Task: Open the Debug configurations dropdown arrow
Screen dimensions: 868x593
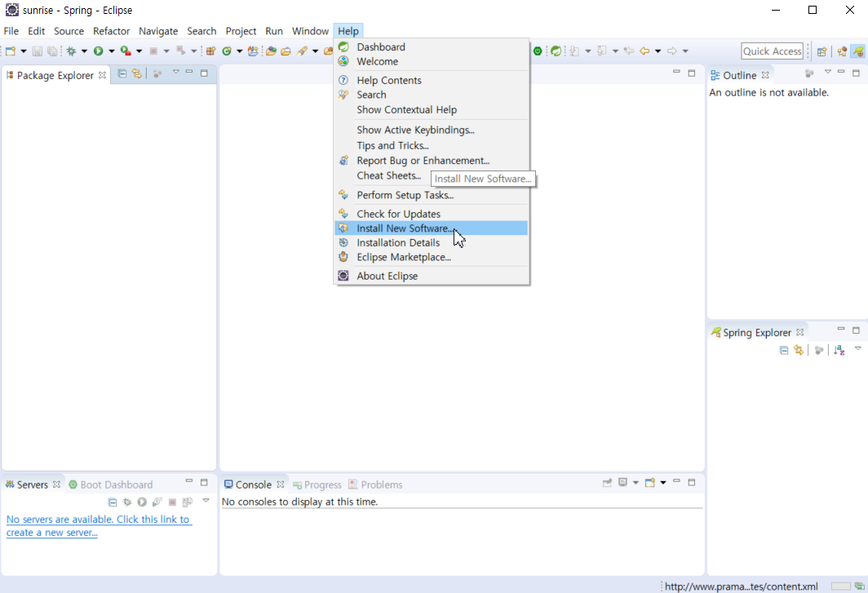Action: click(84, 51)
